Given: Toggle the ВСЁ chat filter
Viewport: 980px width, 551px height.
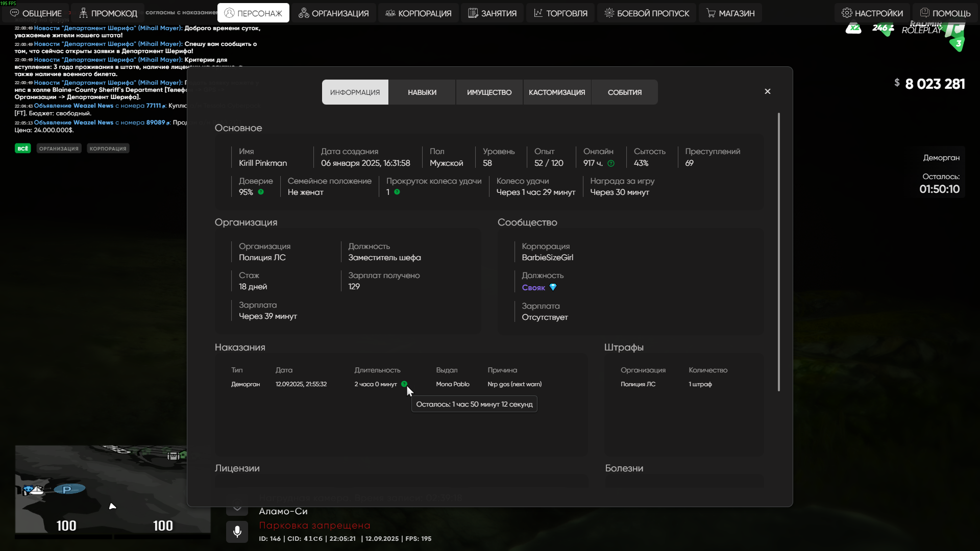Looking at the screenshot, I should pyautogui.click(x=23, y=148).
